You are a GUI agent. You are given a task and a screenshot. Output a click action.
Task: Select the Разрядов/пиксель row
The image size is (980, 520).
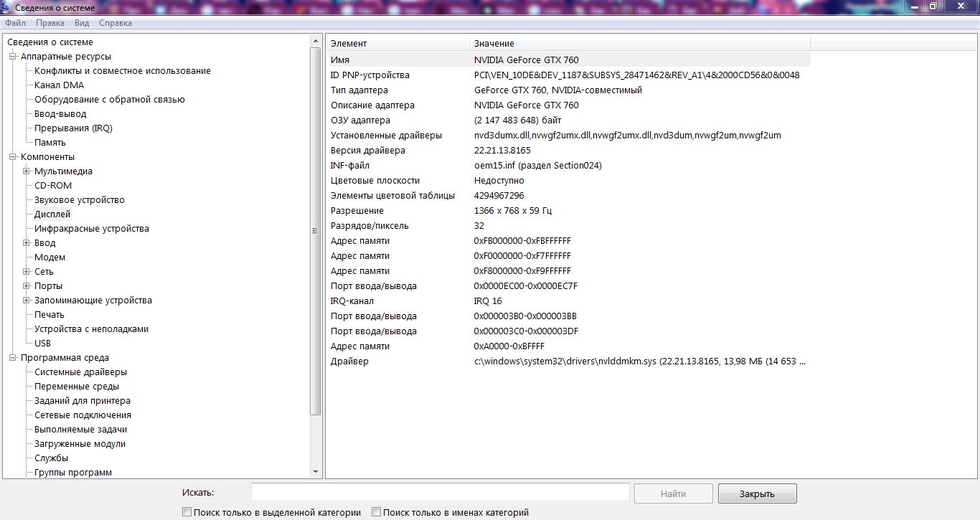pyautogui.click(x=569, y=226)
